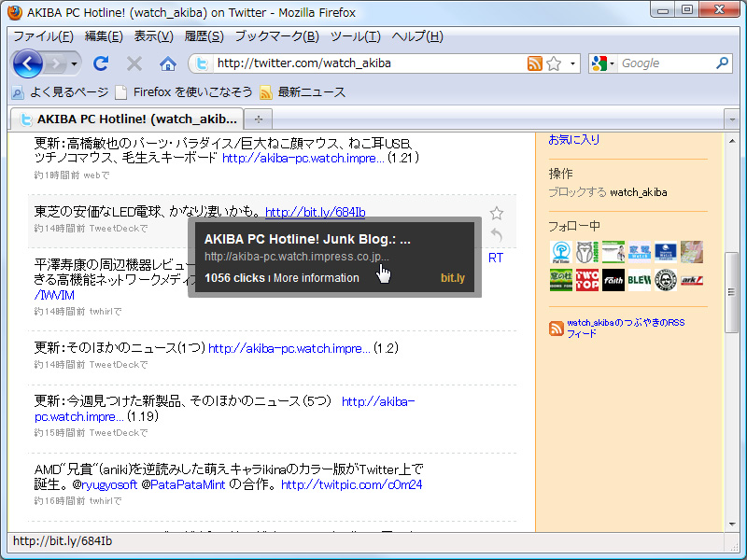This screenshot has height=560, width=747.
Task: Select the TWOTOP follower avatar
Action: click(586, 279)
